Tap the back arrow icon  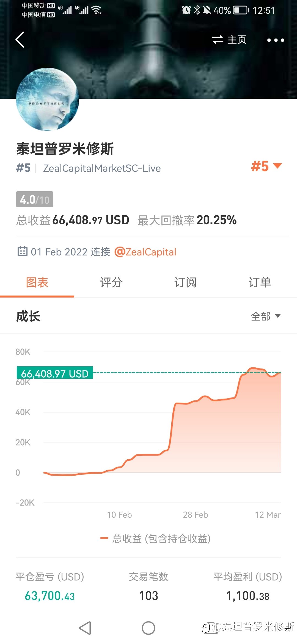(20, 40)
